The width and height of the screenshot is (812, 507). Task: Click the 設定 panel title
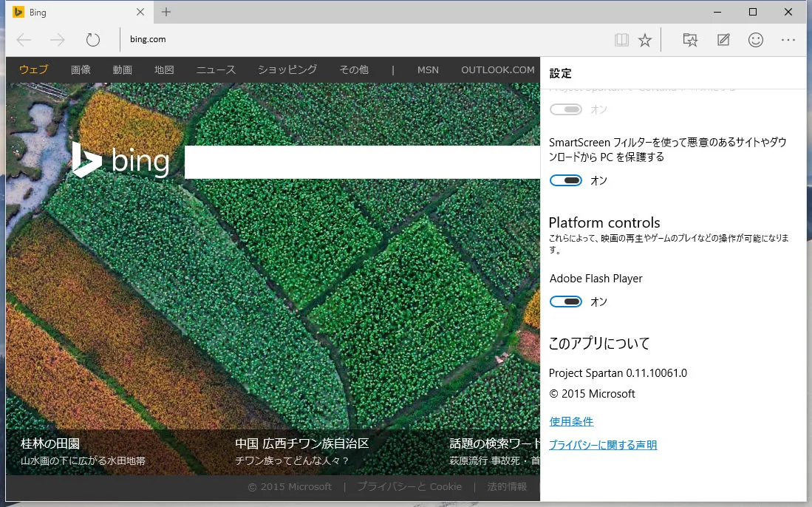click(560, 74)
